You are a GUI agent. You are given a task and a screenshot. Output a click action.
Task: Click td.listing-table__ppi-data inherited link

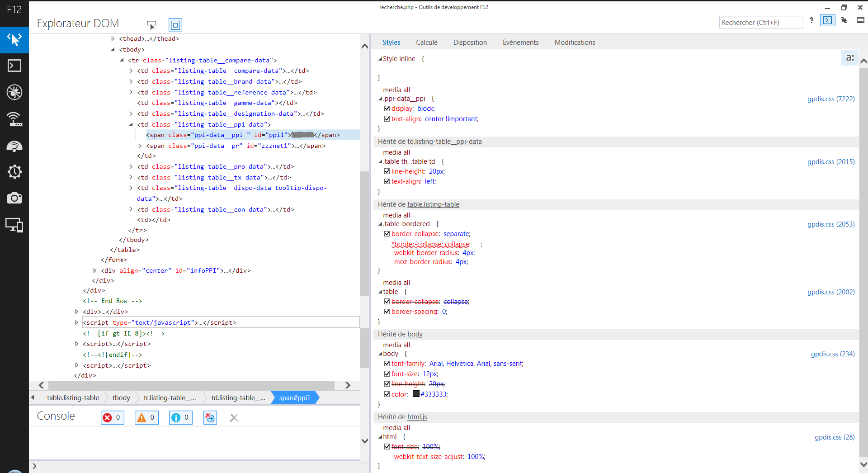click(444, 142)
